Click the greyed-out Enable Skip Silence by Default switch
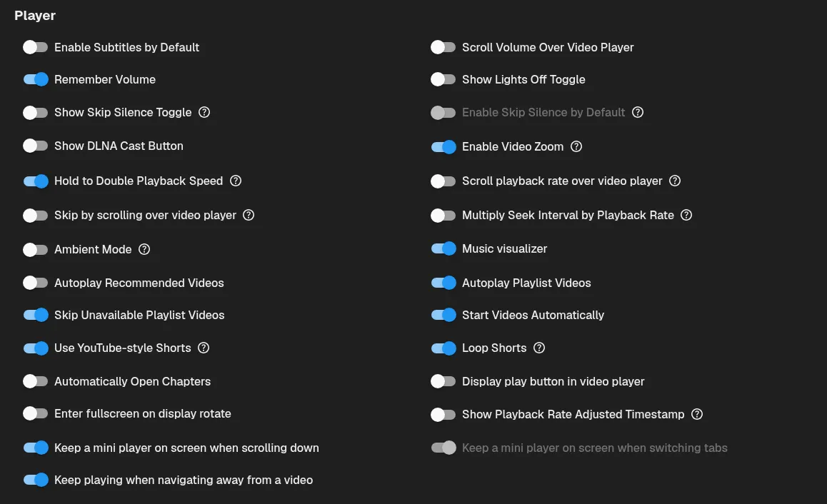 point(443,113)
